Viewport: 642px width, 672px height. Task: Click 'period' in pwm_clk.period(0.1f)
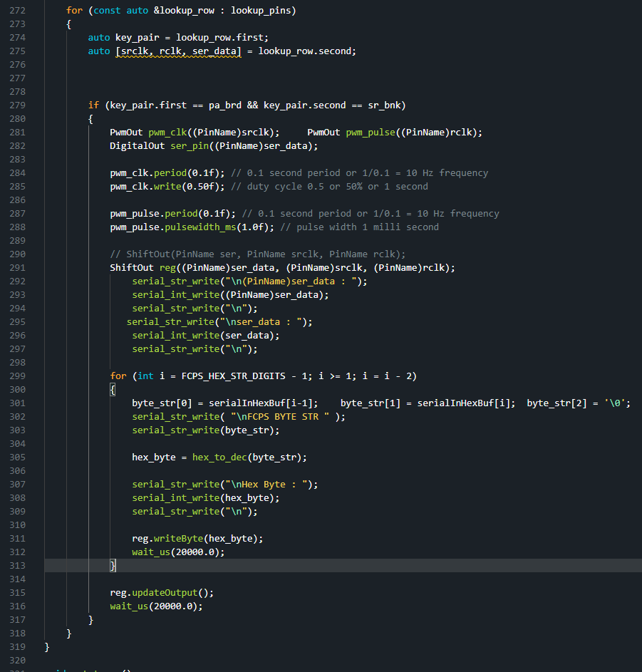170,172
